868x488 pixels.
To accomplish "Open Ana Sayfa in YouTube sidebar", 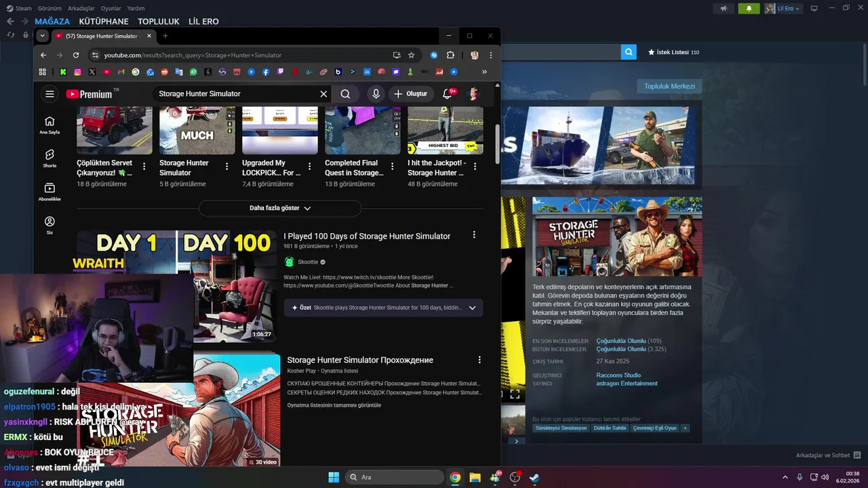I will coord(50,125).
